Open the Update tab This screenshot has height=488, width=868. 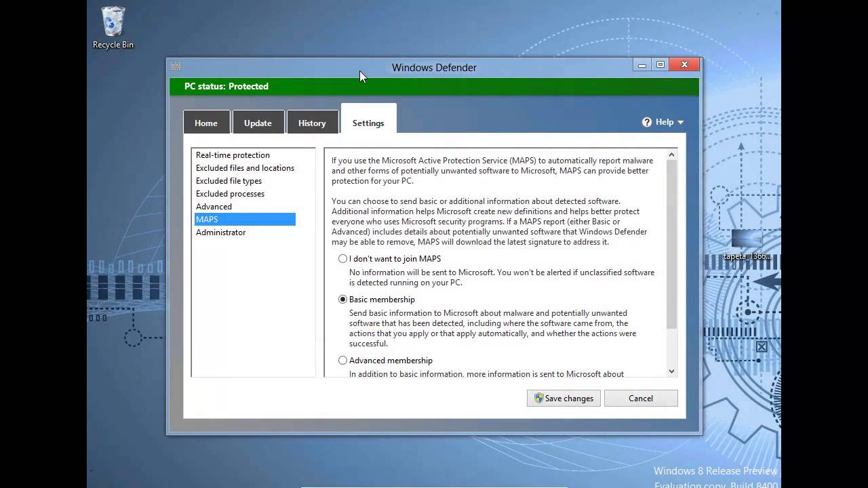click(258, 123)
